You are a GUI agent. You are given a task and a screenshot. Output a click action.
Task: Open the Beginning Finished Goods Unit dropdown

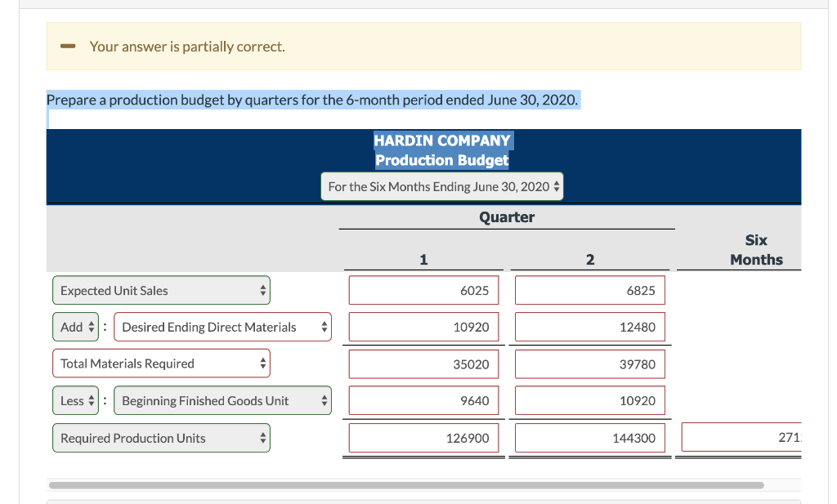pyautogui.click(x=222, y=400)
